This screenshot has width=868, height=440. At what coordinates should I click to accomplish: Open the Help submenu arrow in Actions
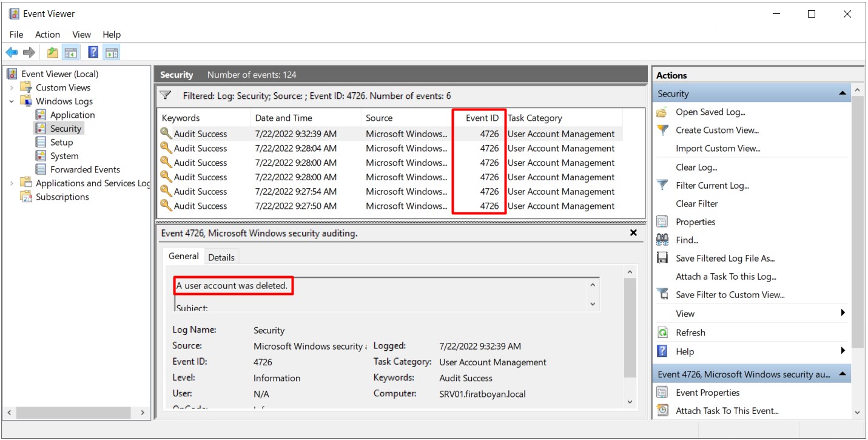point(843,351)
